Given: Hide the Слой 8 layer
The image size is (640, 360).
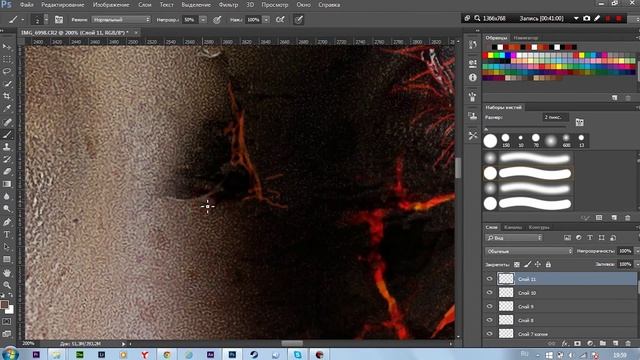Looking at the screenshot, I should pyautogui.click(x=489, y=320).
